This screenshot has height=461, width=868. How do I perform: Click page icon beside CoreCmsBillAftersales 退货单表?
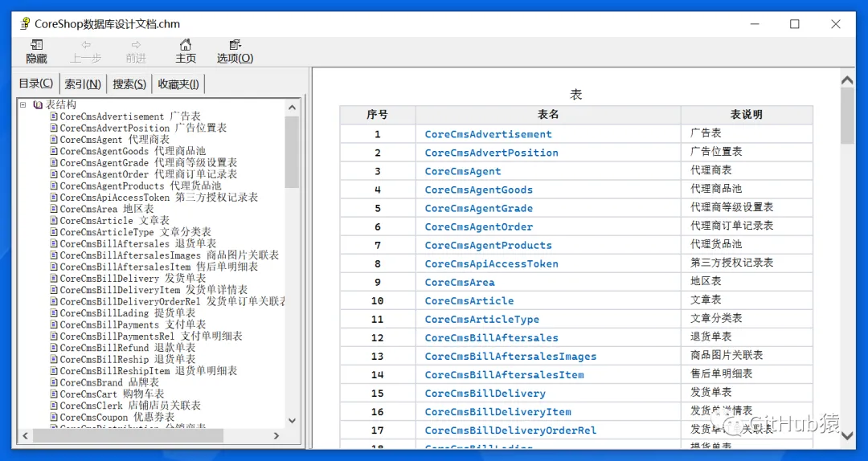point(54,243)
